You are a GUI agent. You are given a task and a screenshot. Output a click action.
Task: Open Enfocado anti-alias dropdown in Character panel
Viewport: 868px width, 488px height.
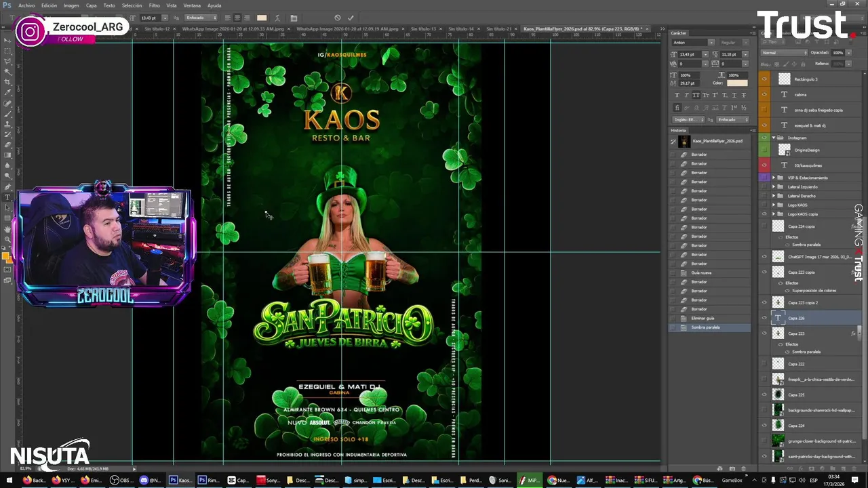point(732,119)
